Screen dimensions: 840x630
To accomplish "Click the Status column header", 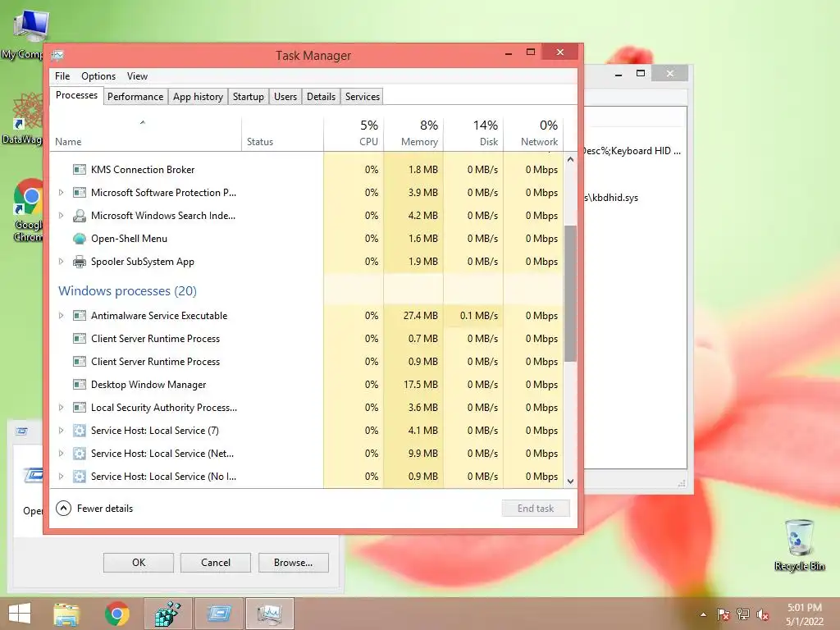I will point(282,133).
